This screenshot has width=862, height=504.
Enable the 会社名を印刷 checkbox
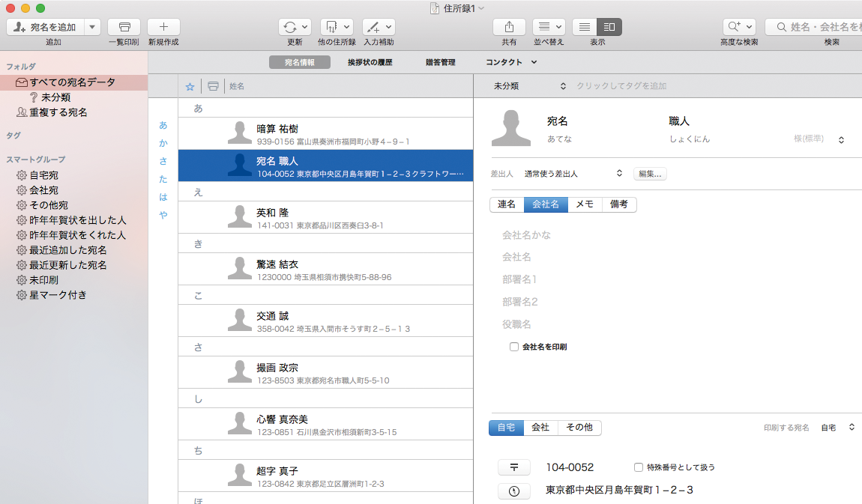click(x=514, y=347)
